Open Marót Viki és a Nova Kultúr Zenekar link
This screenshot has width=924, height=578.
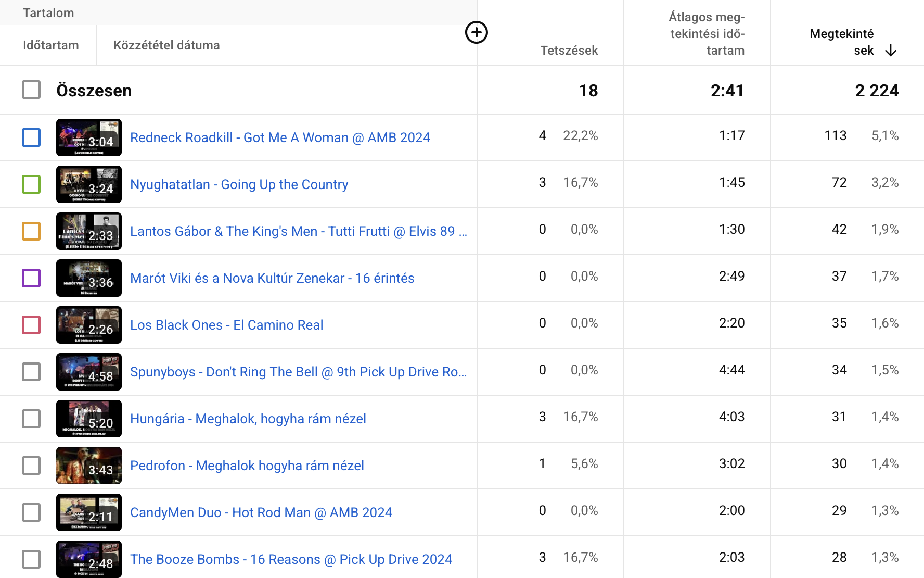pyautogui.click(x=272, y=278)
